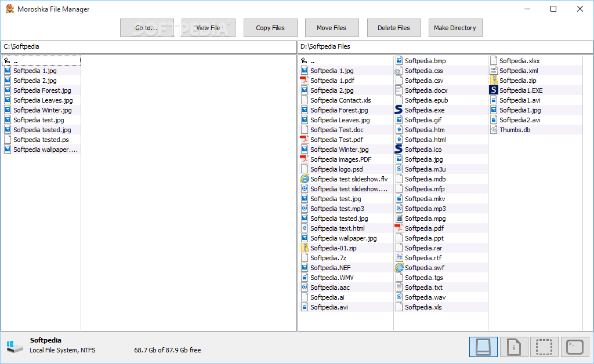The image size is (594, 364).
Task: Click the dashed selection square icon
Action: [x=544, y=347]
